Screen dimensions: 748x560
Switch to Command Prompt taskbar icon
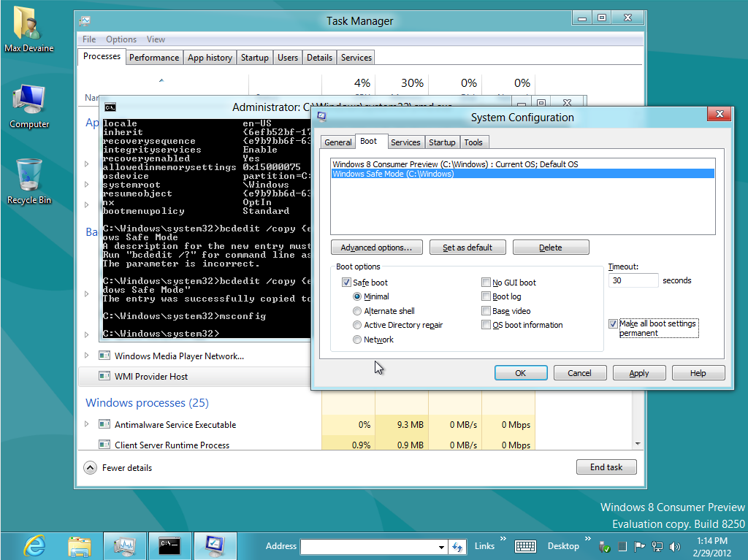click(169, 546)
